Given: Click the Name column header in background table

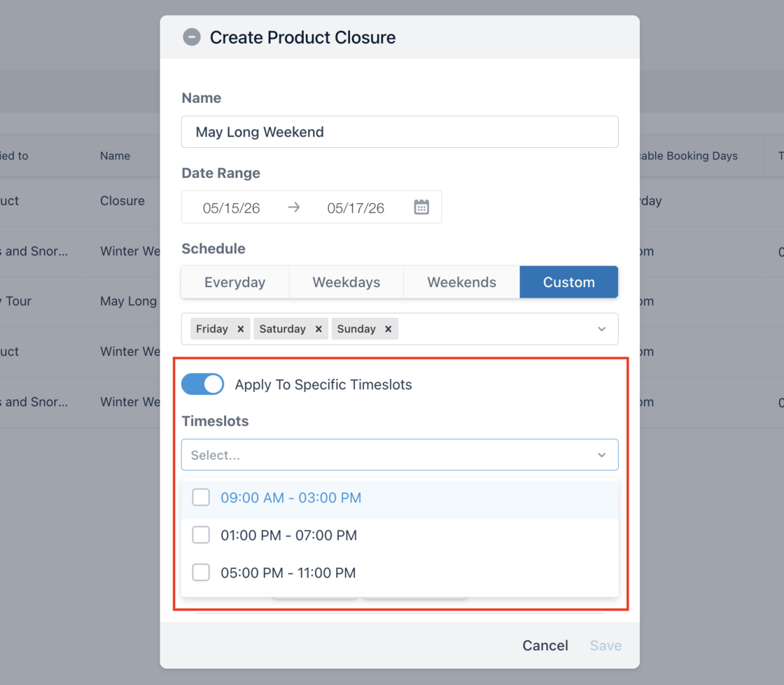Looking at the screenshot, I should pyautogui.click(x=115, y=155).
